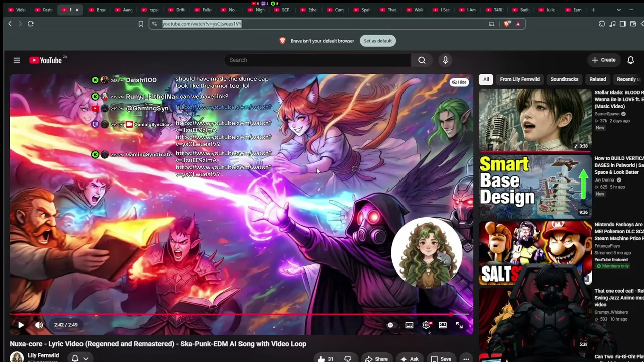View site information icon in address bar
The height and width of the screenshot is (362, 644).
pos(154,24)
